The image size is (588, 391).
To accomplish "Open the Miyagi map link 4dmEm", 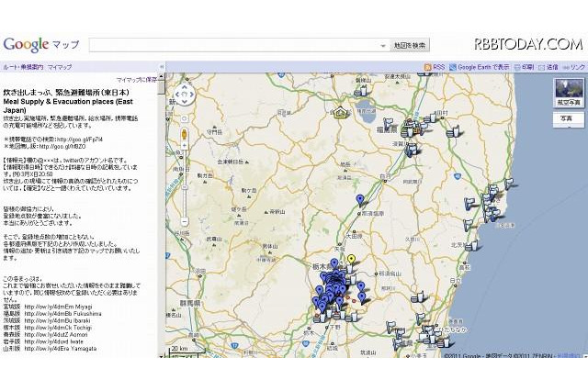I will pyautogui.click(x=58, y=307).
